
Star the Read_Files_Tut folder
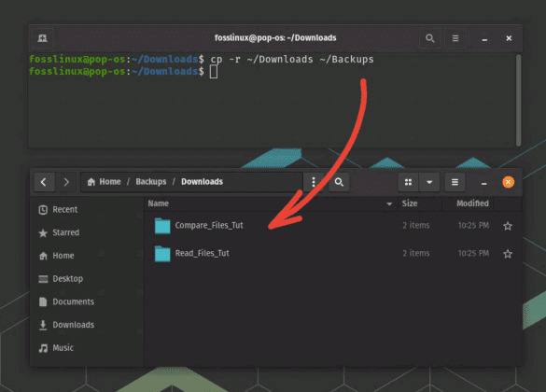508,254
